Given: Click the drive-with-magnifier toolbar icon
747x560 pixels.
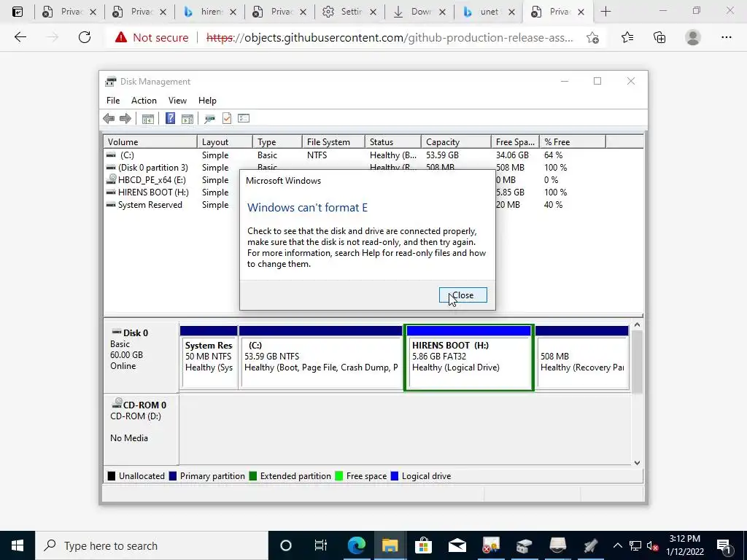Looking at the screenshot, I should pos(209,119).
